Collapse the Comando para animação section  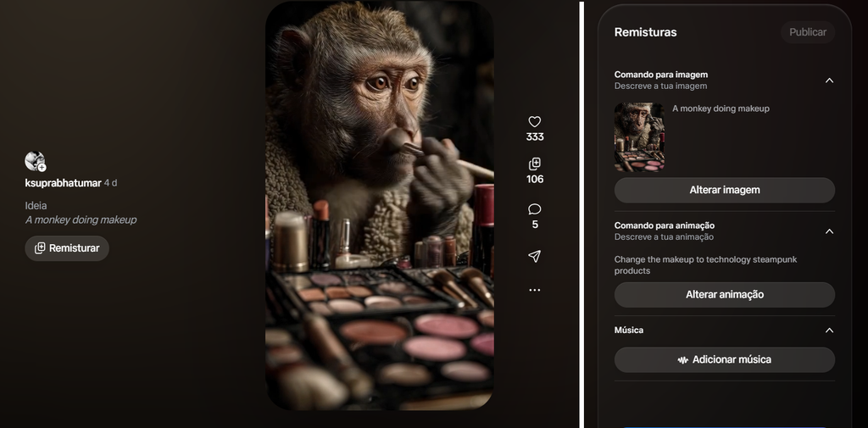click(x=829, y=231)
